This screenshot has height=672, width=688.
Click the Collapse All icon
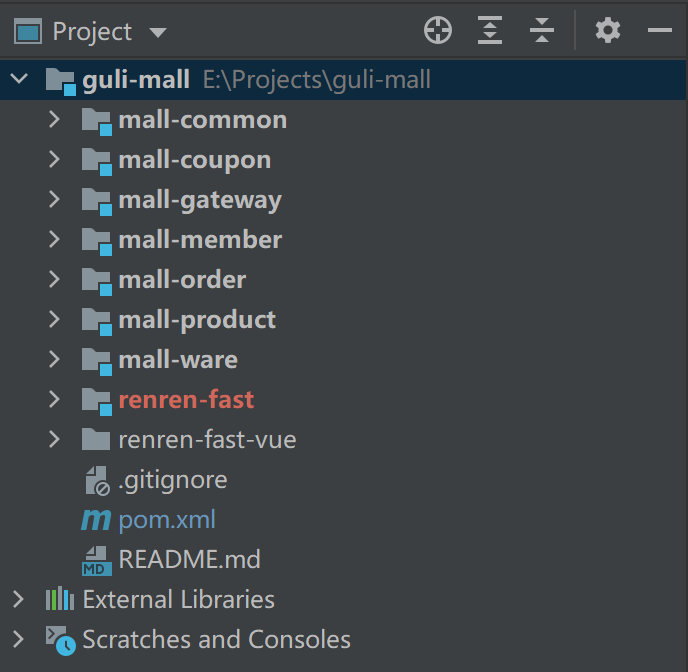click(x=541, y=31)
